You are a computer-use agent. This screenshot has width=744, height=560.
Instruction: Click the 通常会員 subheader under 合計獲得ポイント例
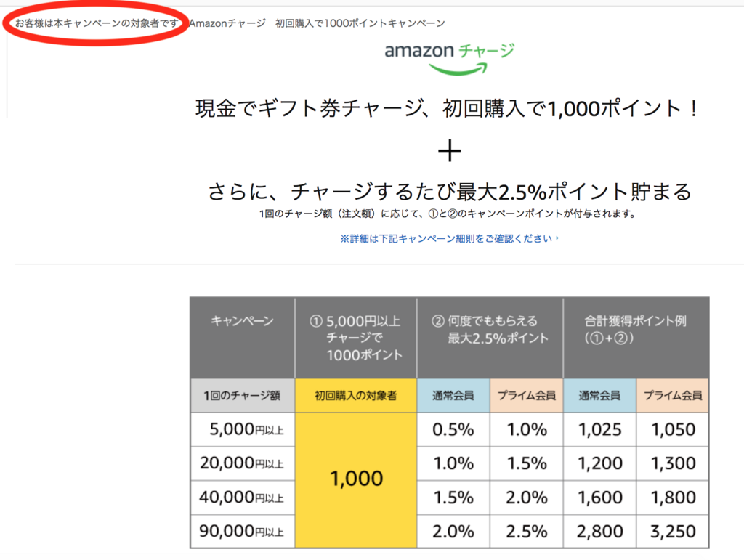tap(599, 395)
